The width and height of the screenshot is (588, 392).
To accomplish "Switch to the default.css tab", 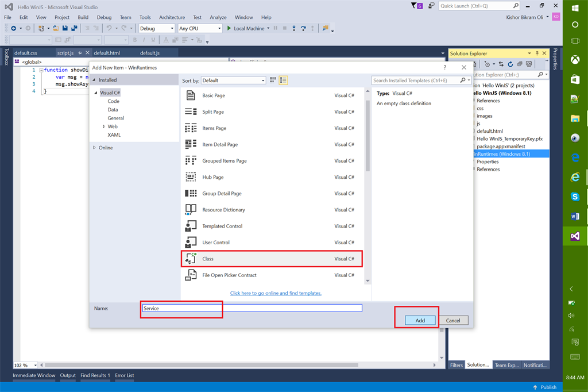I will coord(25,53).
